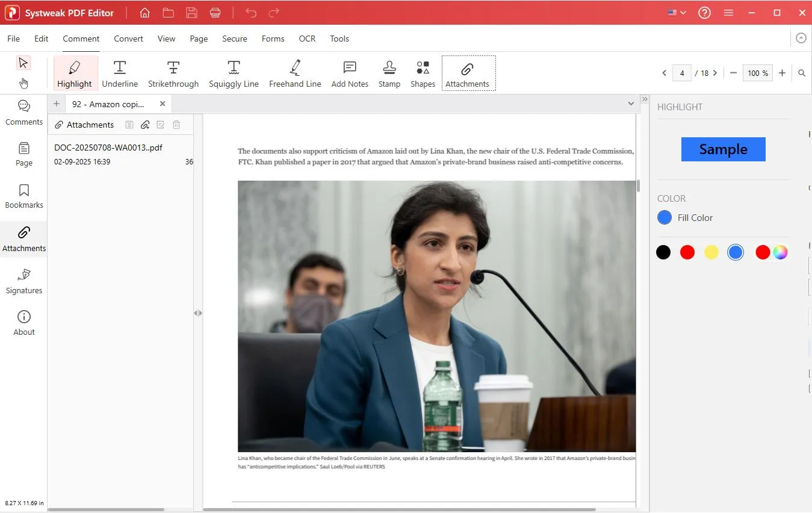Select the Strikethrough annotation tool
The width and height of the screenshot is (812, 513).
(x=173, y=73)
